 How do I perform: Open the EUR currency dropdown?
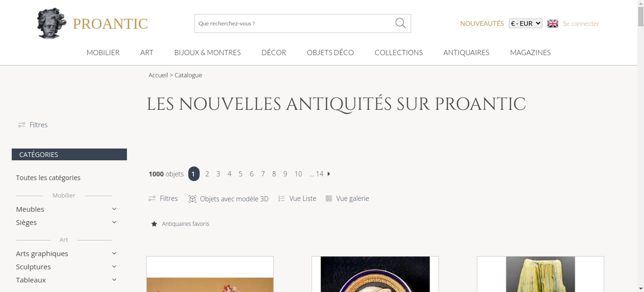[526, 23]
